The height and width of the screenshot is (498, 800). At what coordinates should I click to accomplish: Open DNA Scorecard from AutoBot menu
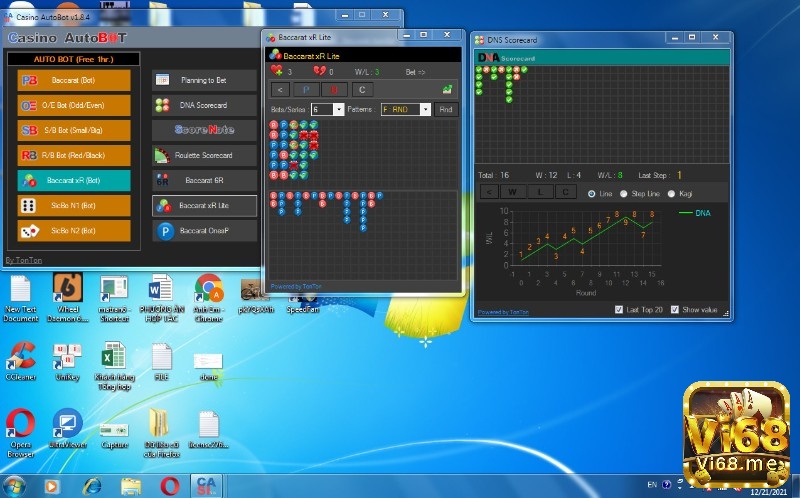[x=204, y=105]
